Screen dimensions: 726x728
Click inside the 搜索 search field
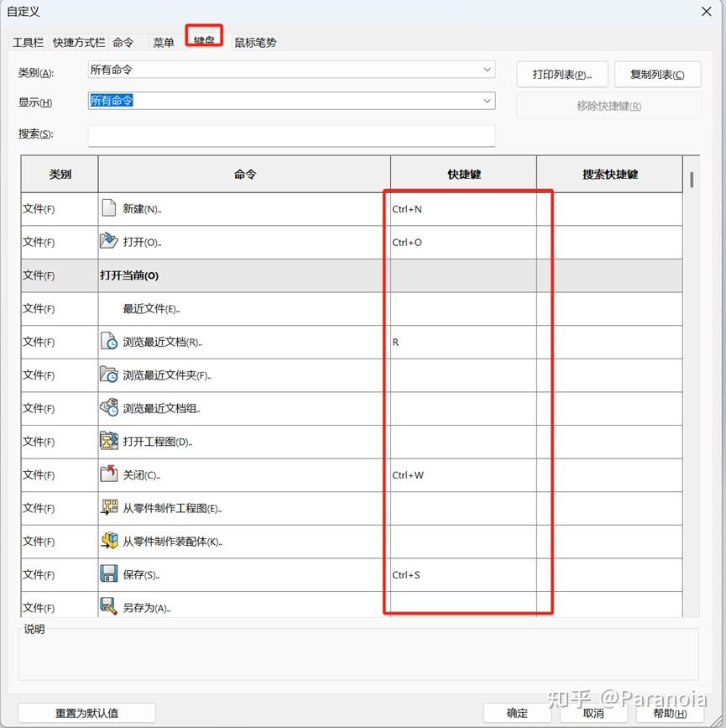[291, 135]
